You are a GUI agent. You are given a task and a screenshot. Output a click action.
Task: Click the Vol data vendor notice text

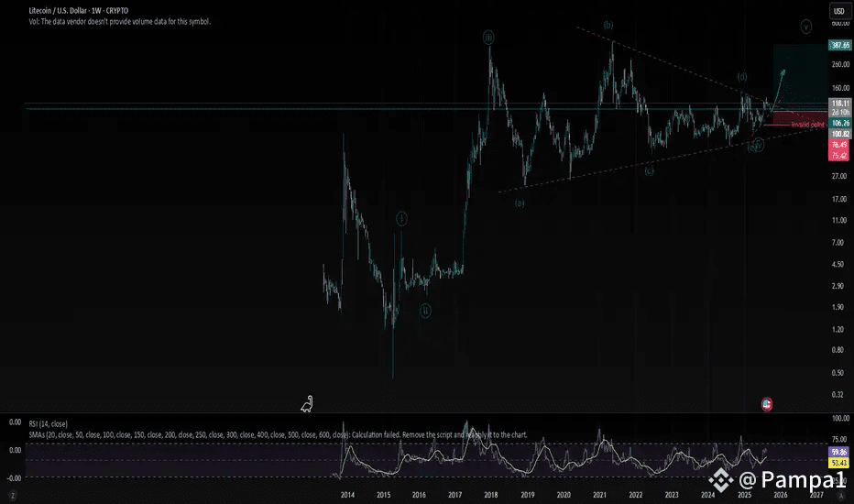[x=120, y=22]
